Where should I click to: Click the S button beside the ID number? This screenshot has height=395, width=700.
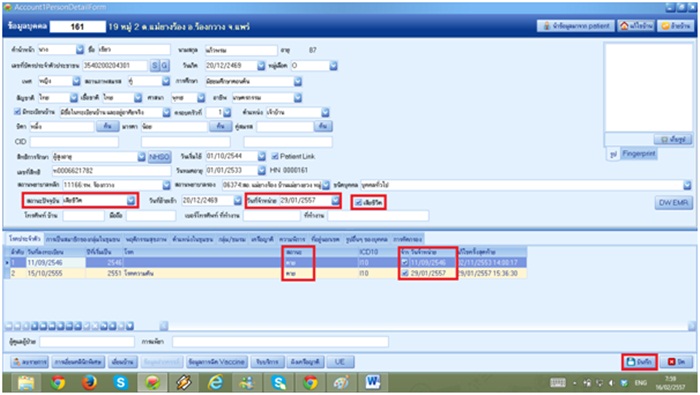[154, 66]
